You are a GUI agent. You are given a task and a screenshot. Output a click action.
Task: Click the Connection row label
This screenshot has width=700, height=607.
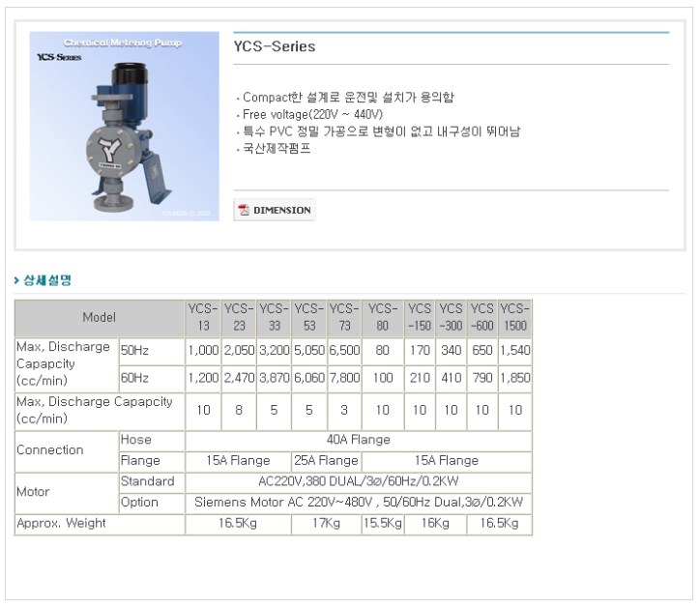click(x=67, y=450)
